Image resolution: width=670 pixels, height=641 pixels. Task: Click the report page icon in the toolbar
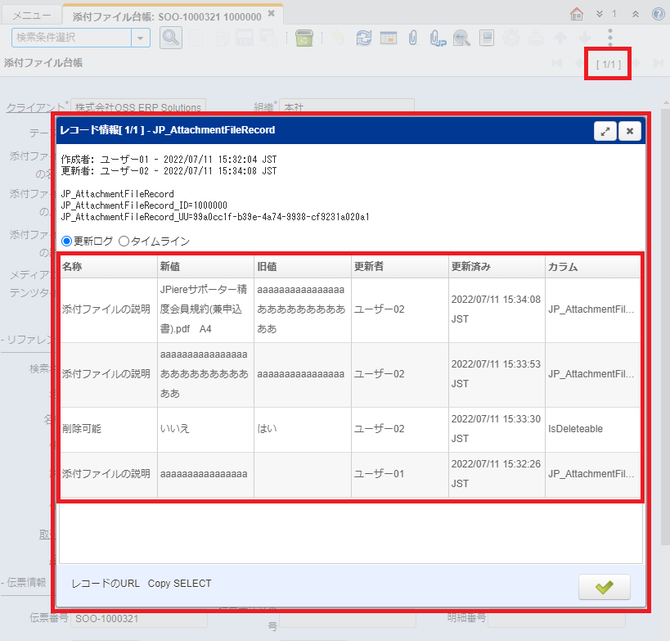coord(486,38)
